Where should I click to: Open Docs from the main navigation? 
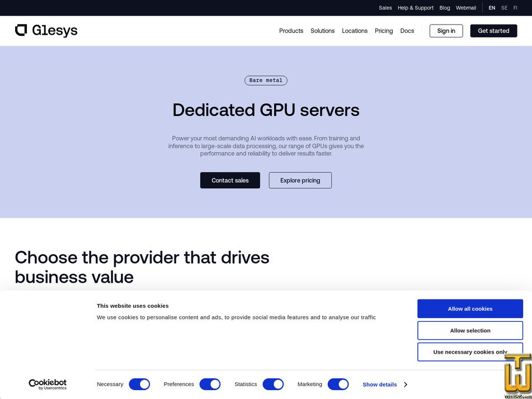407,31
